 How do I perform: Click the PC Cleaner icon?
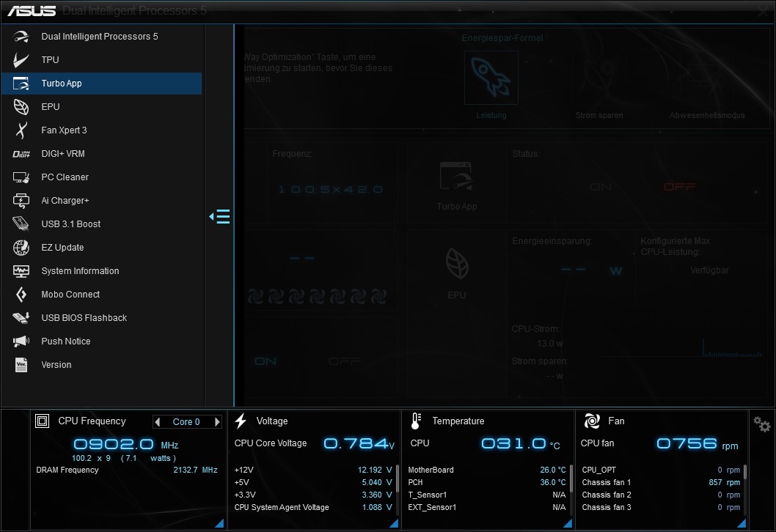pos(21,177)
